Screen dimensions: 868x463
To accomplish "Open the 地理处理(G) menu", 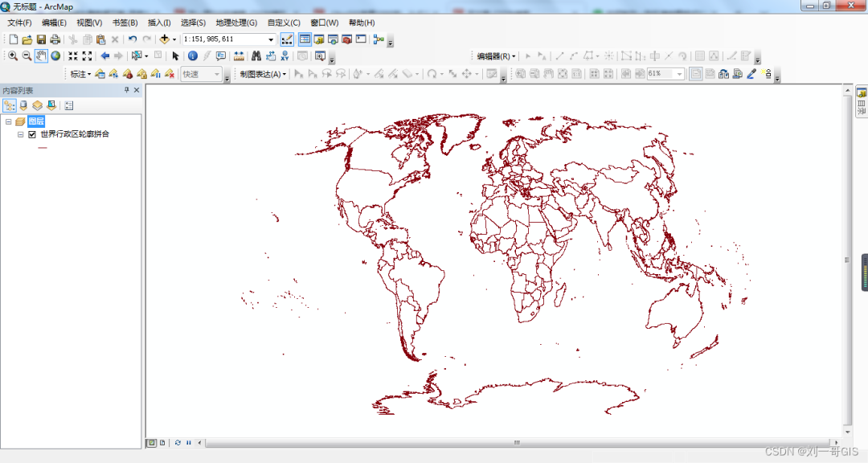I will [x=238, y=23].
